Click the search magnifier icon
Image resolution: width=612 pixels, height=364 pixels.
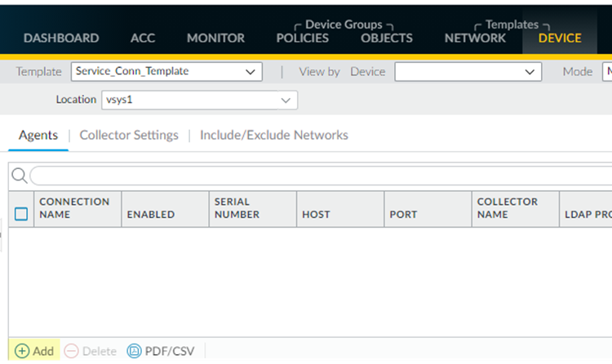pos(19,175)
